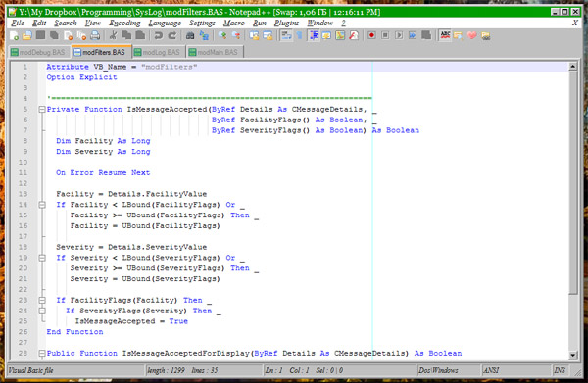The image size is (588, 383).
Task: Click the Open file folder icon
Action: 27,35
